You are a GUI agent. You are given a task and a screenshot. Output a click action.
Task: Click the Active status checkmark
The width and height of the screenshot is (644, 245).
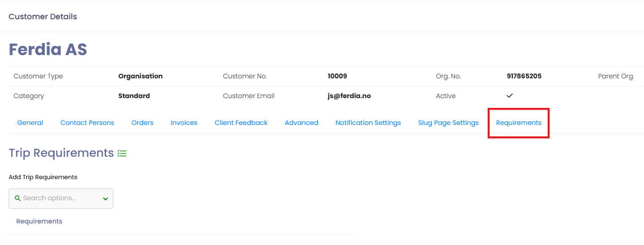pos(510,96)
